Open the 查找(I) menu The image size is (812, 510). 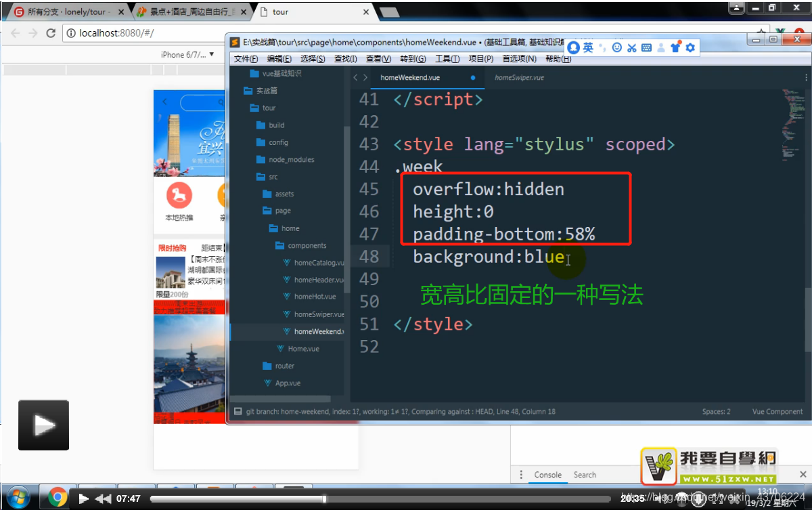(346, 59)
